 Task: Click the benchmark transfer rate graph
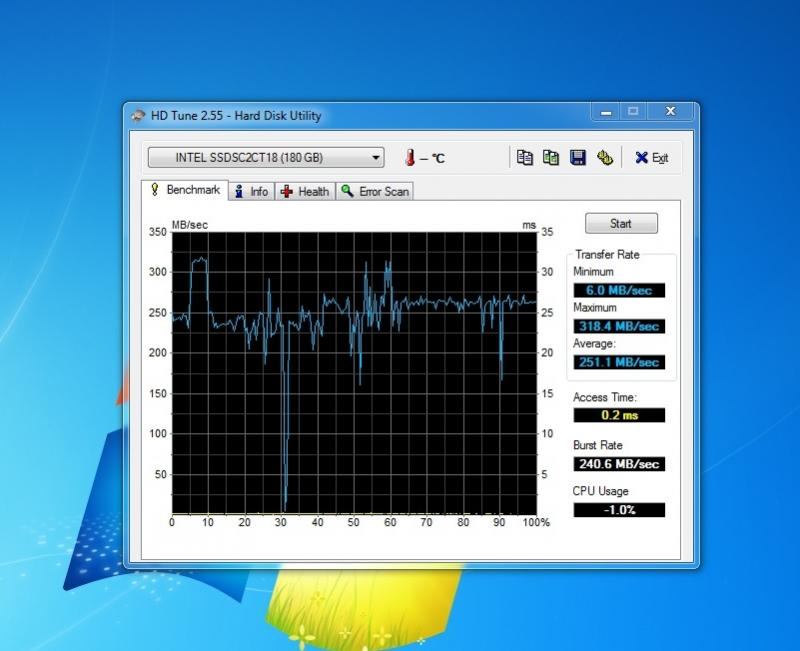(354, 373)
